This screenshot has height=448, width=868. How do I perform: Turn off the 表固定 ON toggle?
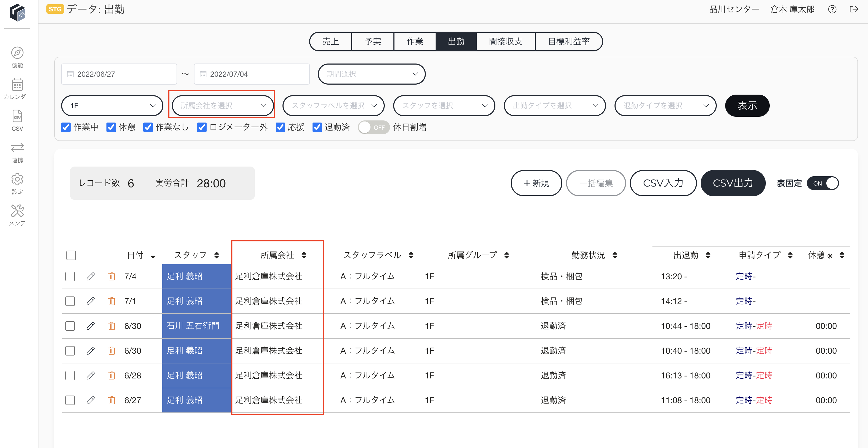(822, 183)
